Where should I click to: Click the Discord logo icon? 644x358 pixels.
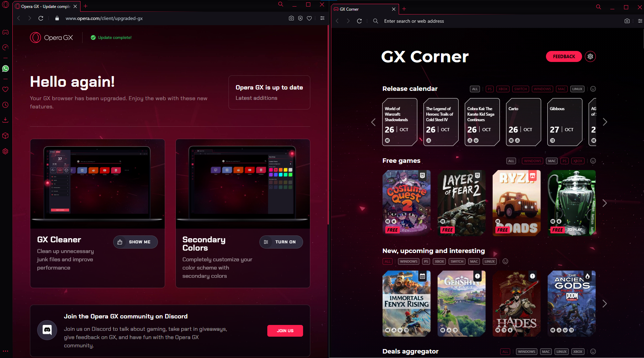[x=47, y=330]
